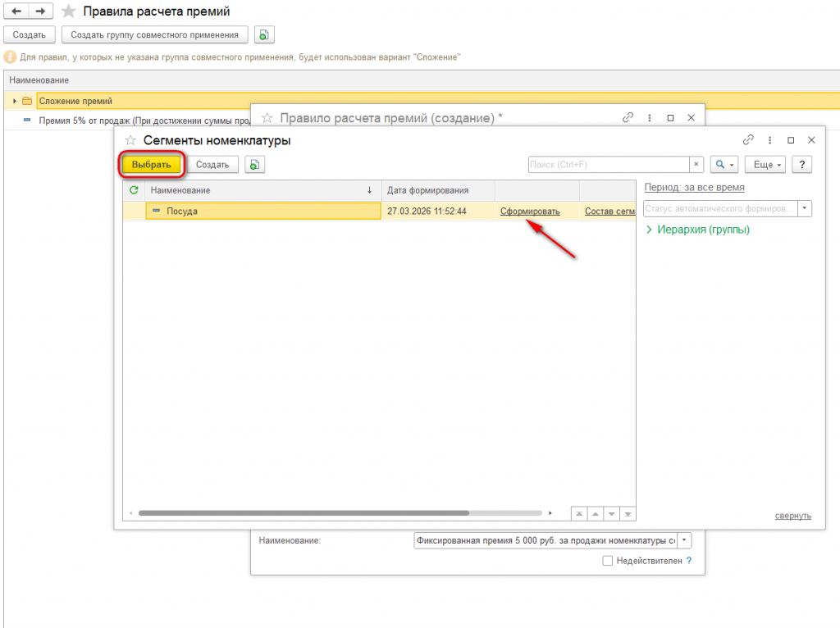Click the Сформировать link for Посуда

[x=530, y=211]
